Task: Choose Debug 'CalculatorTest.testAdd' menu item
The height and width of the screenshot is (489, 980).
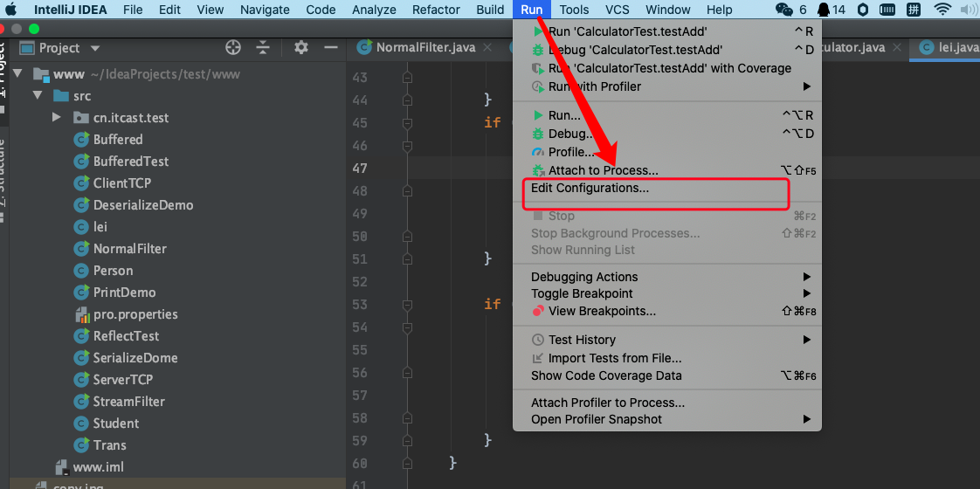Action: [x=667, y=50]
